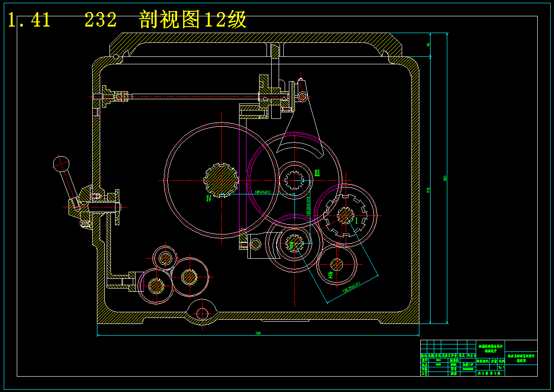Image resolution: width=554 pixels, height=392 pixels.
Task: Select the "810" height dimension label
Action: click(x=429, y=190)
